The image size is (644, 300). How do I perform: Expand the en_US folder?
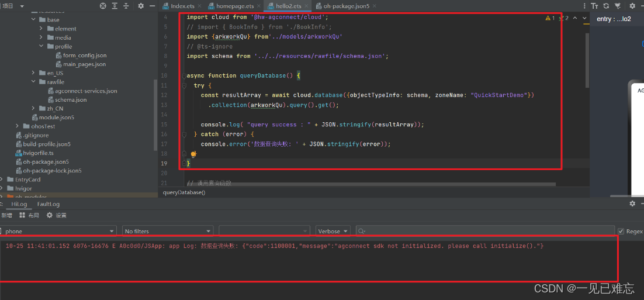point(34,73)
